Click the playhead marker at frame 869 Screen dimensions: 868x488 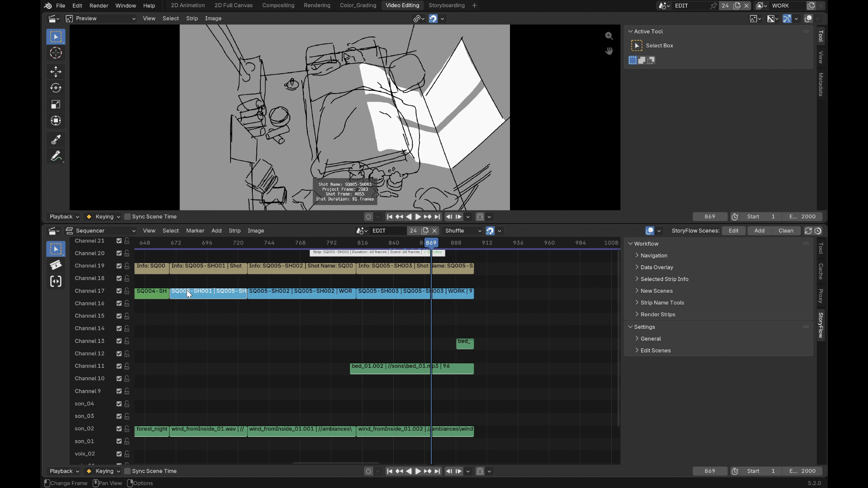[x=431, y=243]
